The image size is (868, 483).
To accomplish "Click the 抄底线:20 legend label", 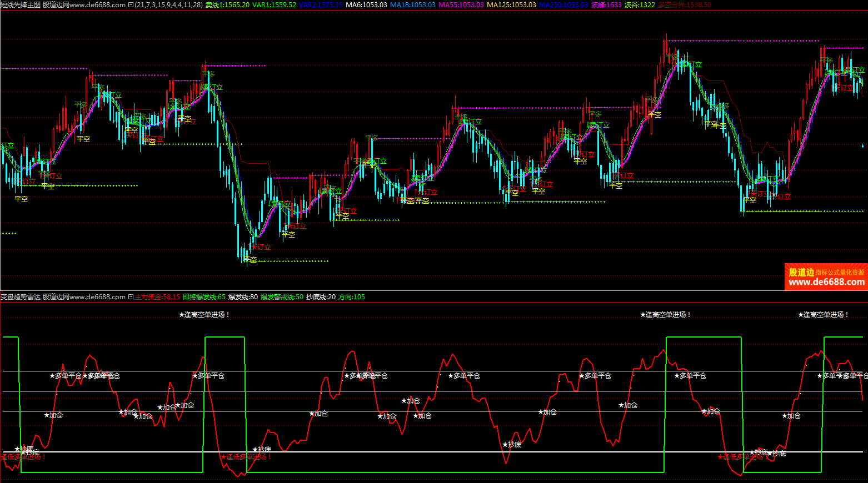I will [x=321, y=297].
